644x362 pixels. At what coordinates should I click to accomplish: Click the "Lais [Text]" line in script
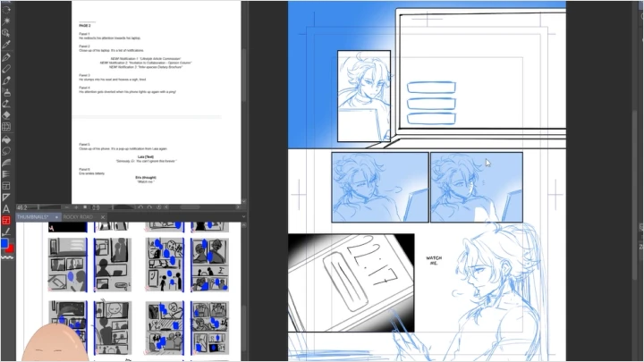point(146,156)
